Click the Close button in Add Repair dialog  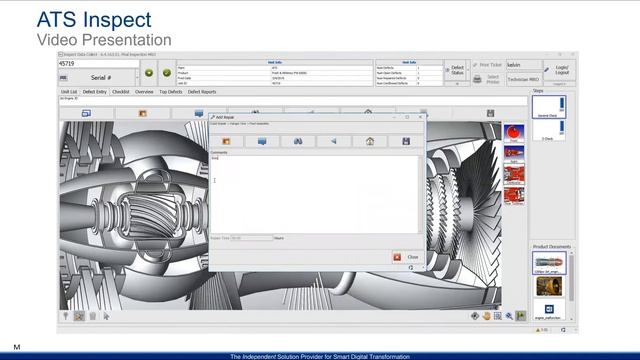click(408, 257)
